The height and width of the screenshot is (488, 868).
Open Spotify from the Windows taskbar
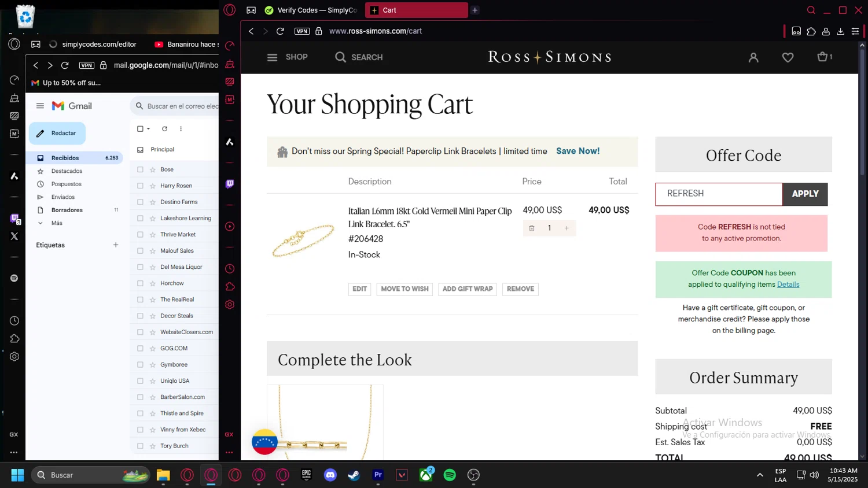(x=450, y=475)
